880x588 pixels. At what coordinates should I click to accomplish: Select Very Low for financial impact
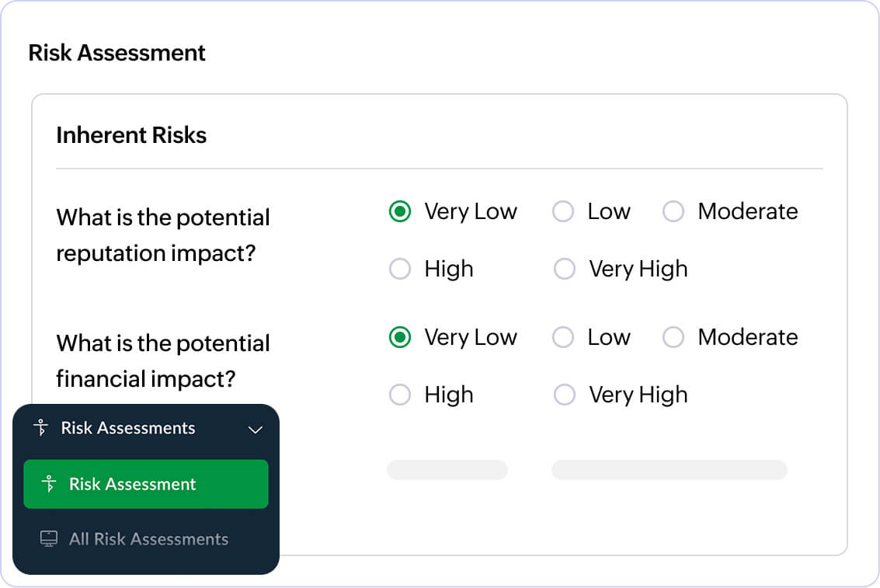pos(400,338)
